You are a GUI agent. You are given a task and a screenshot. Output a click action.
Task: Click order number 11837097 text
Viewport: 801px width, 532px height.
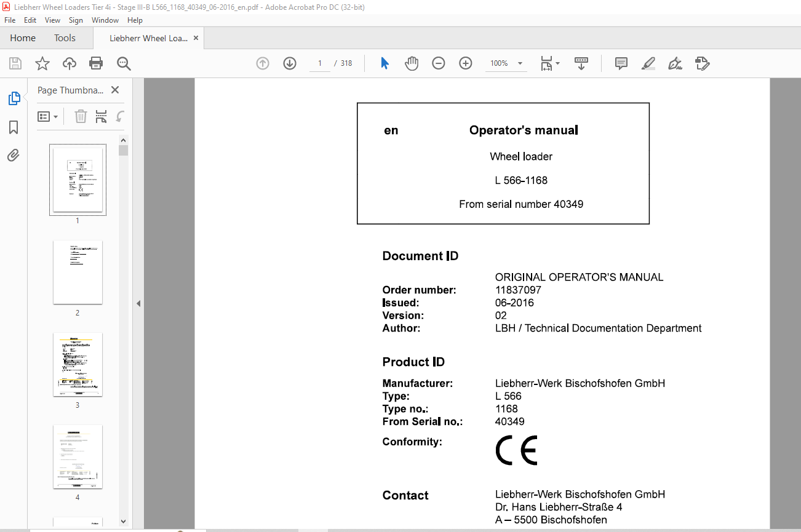(x=518, y=290)
